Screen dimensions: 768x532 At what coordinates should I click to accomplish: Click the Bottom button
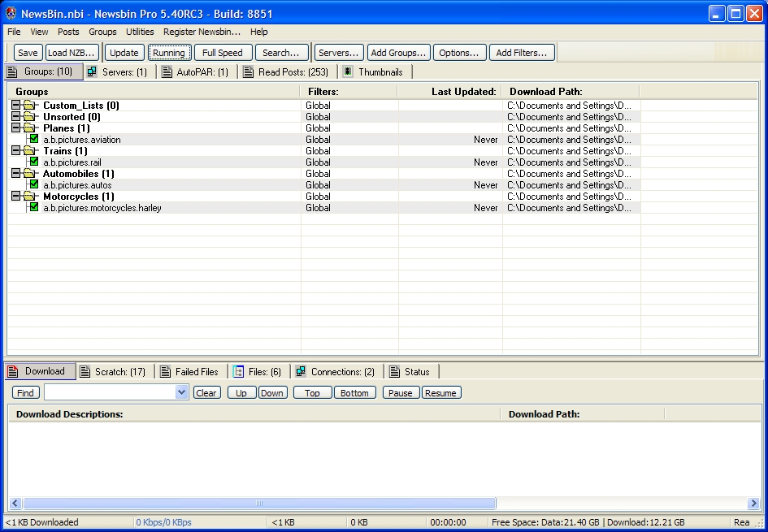tap(354, 392)
